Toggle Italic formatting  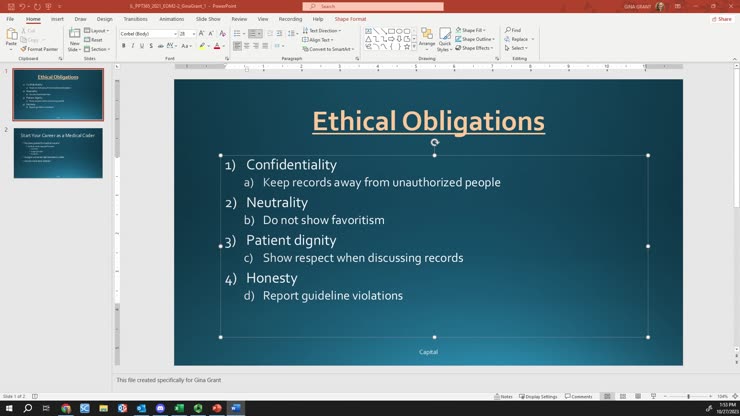133,46
